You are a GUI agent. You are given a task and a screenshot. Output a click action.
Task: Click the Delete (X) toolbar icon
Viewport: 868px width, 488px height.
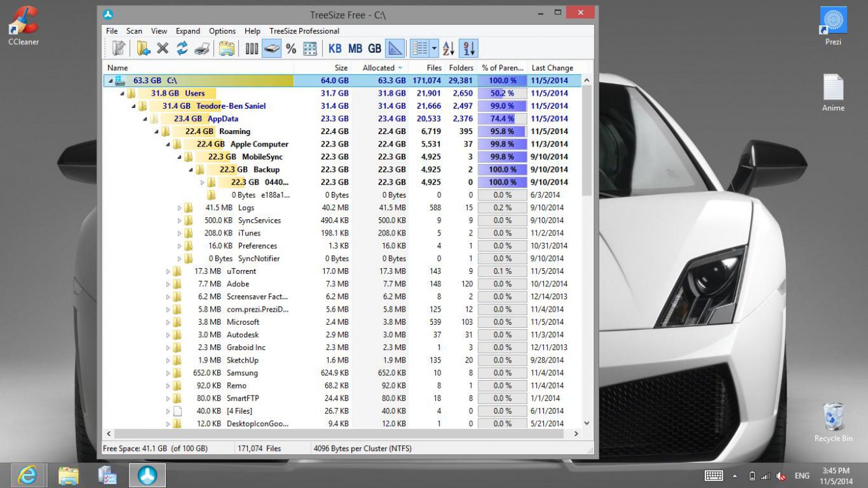pyautogui.click(x=163, y=48)
